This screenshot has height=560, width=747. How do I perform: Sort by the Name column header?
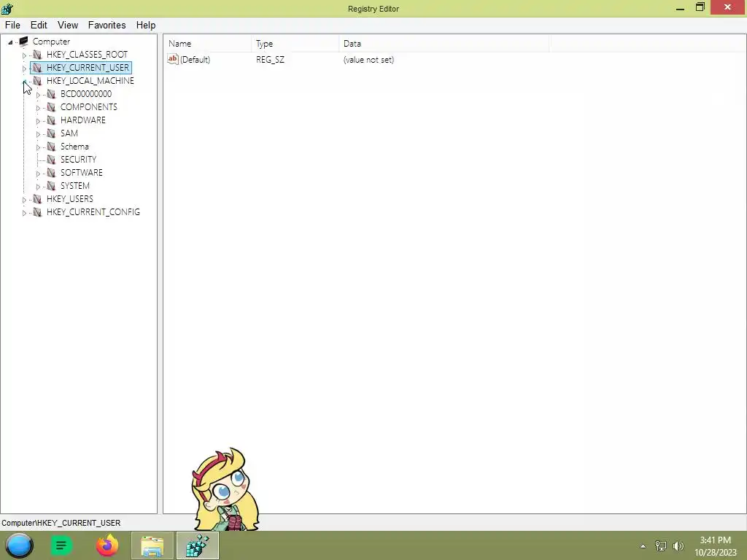pyautogui.click(x=208, y=43)
